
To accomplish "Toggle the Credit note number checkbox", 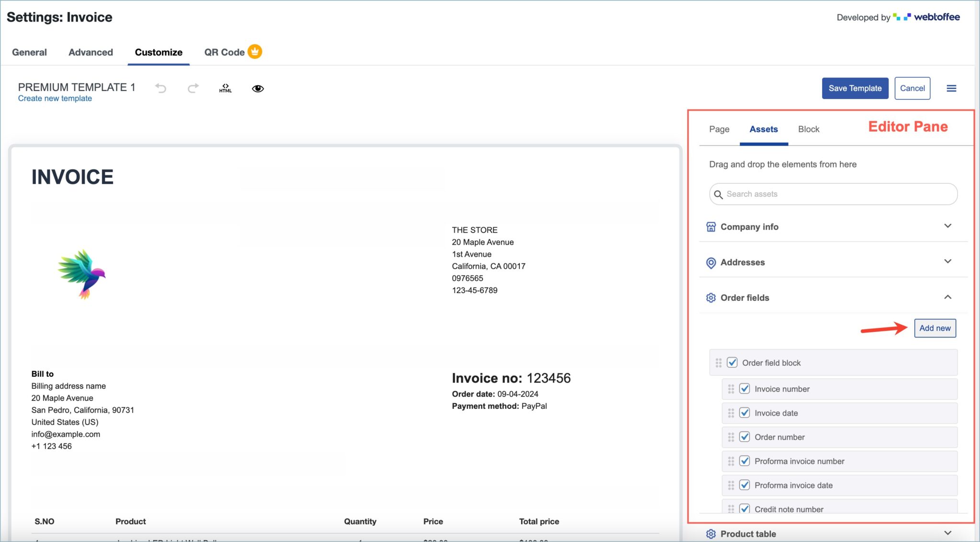I will pos(745,508).
